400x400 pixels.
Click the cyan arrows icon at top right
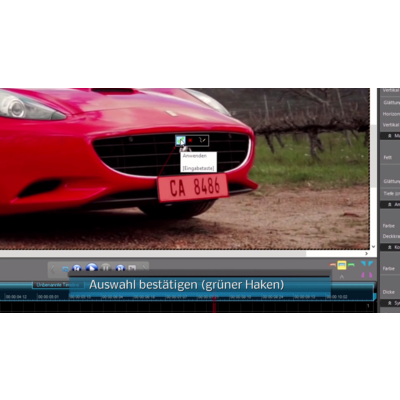[367, 265]
